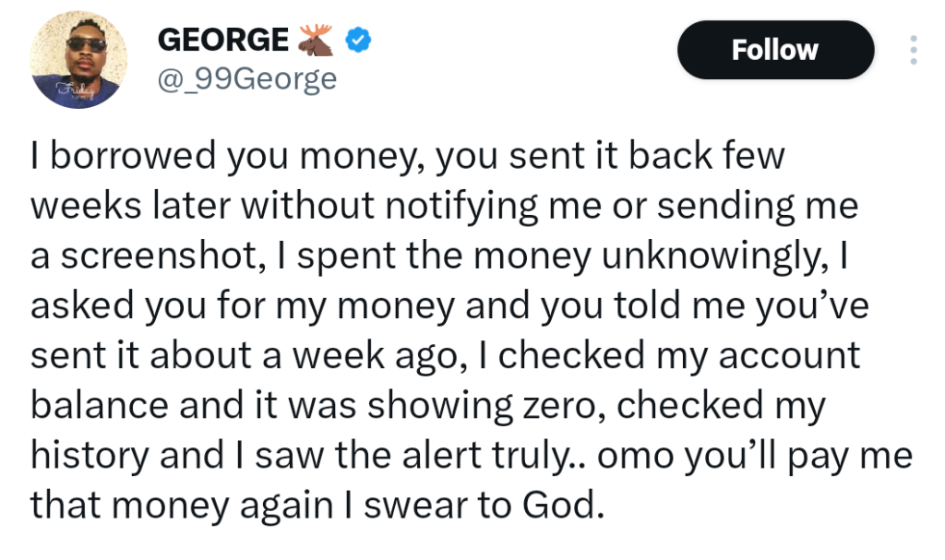Click the word "omo" in the tweet
The width and height of the screenshot is (945, 560).
(624, 456)
